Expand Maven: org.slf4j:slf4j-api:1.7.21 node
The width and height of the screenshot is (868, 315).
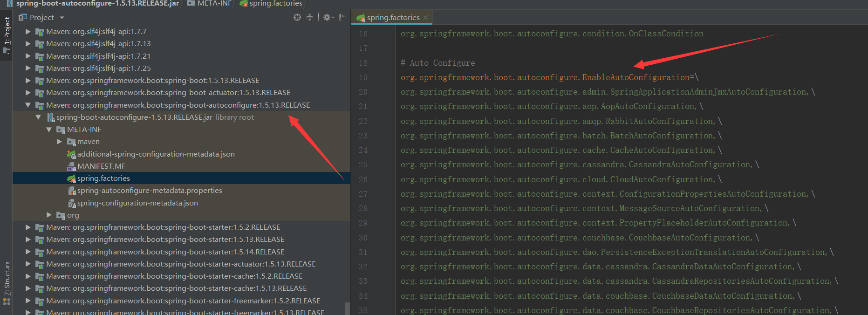28,56
